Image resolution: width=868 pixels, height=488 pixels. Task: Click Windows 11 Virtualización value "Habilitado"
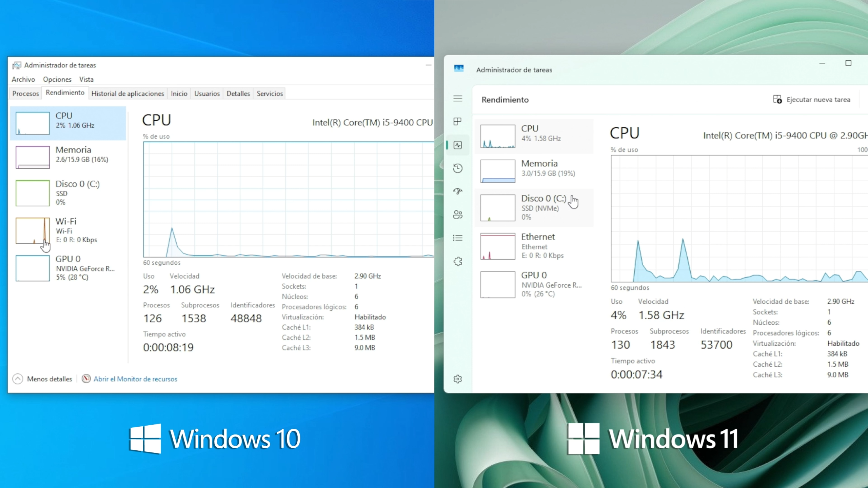[x=843, y=343]
